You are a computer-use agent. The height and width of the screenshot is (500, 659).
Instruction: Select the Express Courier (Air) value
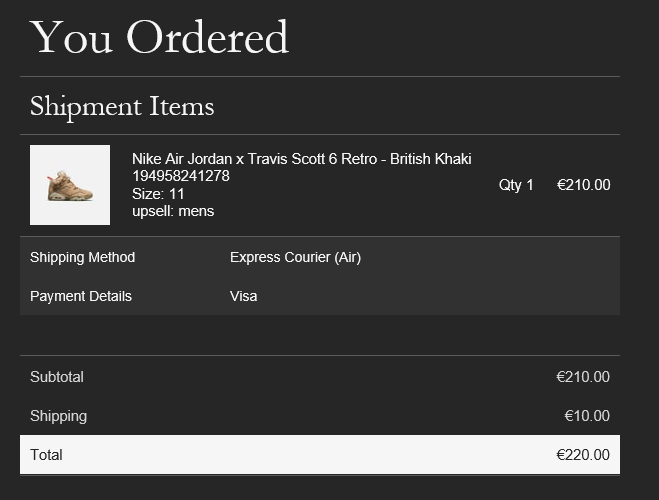295,257
